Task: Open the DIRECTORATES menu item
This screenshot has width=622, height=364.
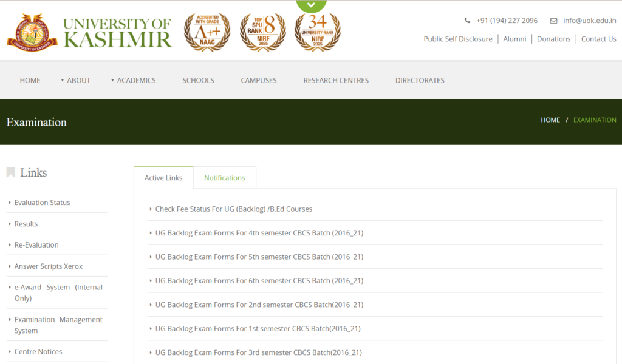Action: coord(420,80)
